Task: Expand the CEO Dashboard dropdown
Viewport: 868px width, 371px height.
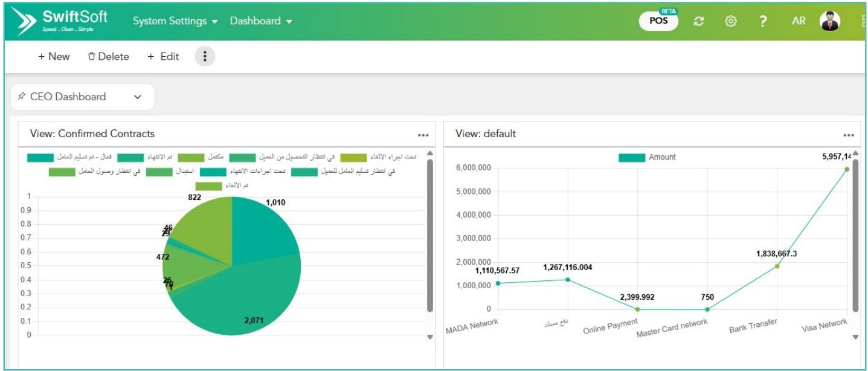Action: 83,97
